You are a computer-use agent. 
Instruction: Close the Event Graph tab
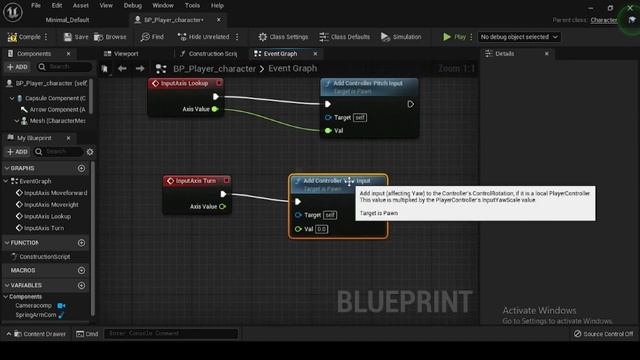pos(315,54)
